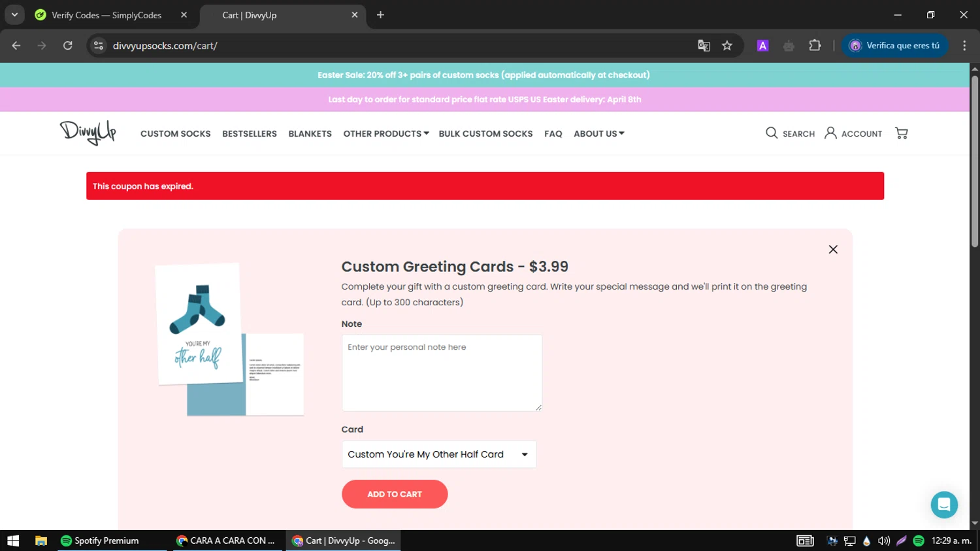980x551 pixels.
Task: View site information icon in address bar
Action: click(99, 46)
